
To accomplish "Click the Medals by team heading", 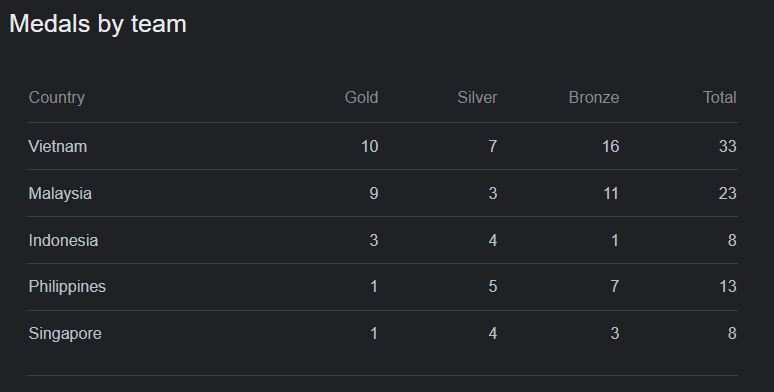I will click(98, 24).
